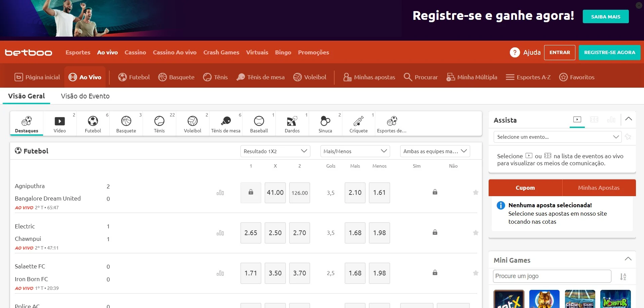Viewport: 644px width, 308px height.
Task: Open statistics icon for Agniputhra match
Action: (x=220, y=192)
